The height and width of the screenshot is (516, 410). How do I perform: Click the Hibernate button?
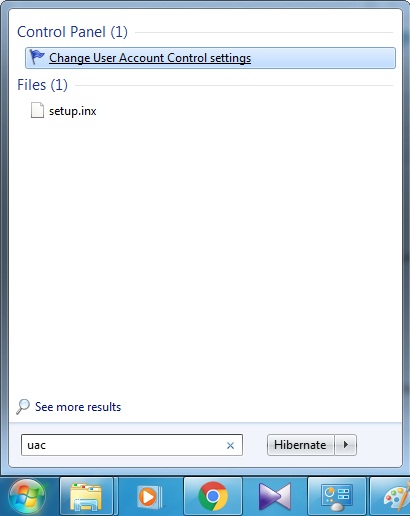300,445
